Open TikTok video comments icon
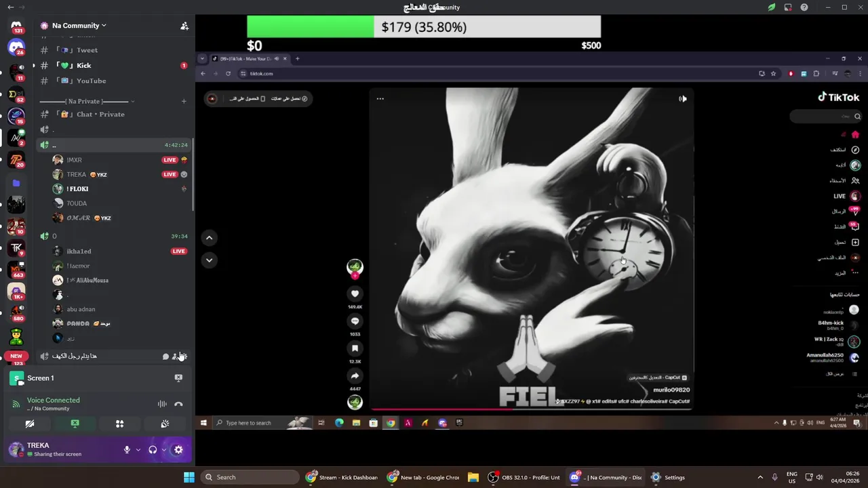 [355, 321]
